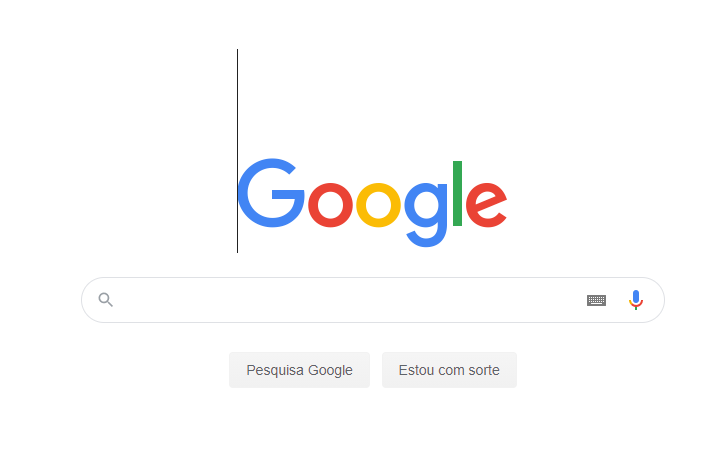Click the blue lowercase g in the logo
The image size is (703, 459).
click(x=426, y=214)
